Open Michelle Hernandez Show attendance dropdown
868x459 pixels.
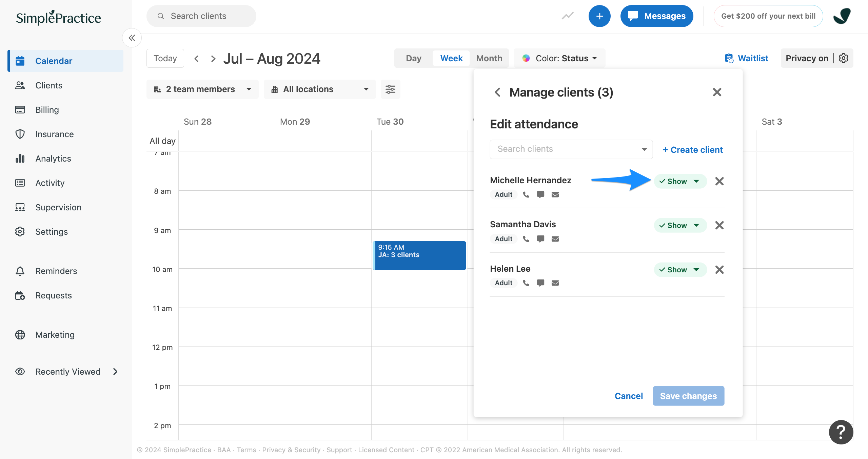coord(680,181)
